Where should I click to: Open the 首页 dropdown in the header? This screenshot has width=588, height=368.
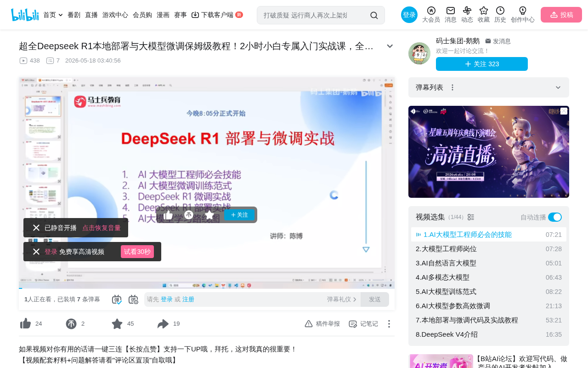[x=53, y=15]
